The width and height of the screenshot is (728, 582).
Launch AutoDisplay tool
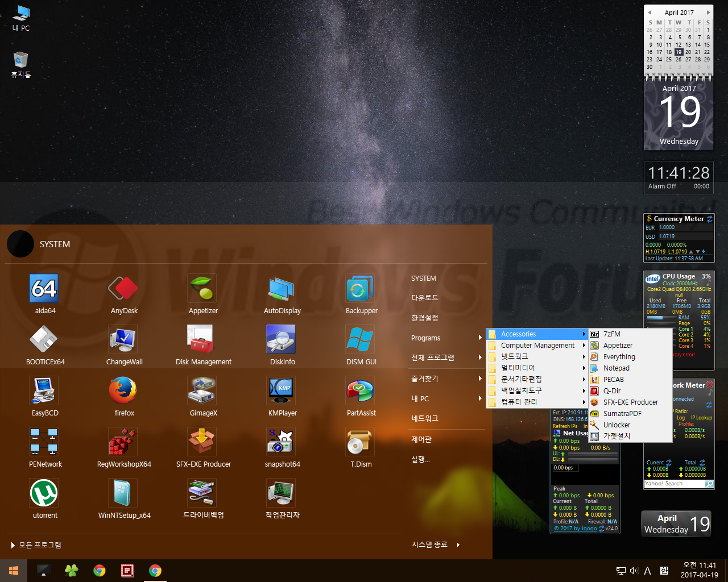pyautogui.click(x=282, y=294)
